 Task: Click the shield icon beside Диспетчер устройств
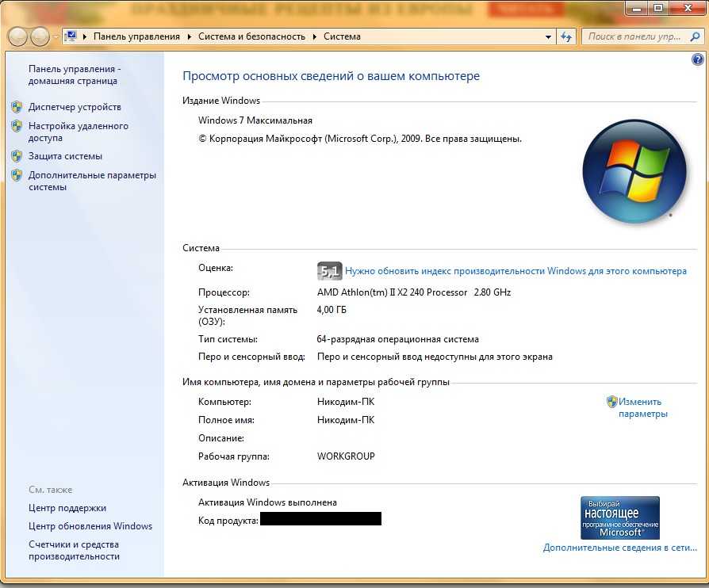pos(17,107)
